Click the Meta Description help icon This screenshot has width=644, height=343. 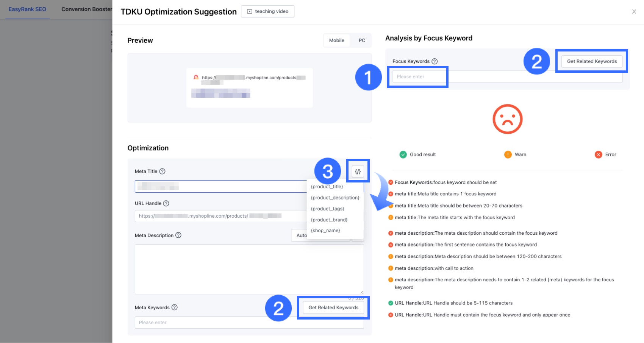(x=178, y=235)
